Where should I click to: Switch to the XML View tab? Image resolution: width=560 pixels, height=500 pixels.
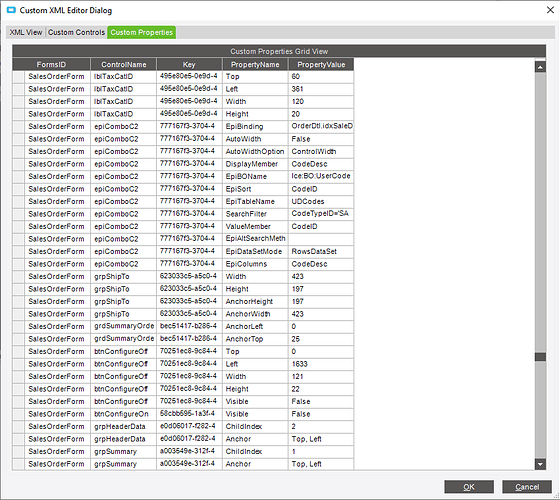tap(26, 32)
